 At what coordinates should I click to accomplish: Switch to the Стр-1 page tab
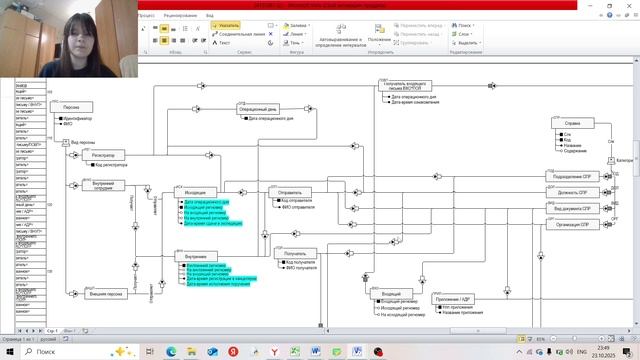coord(52,331)
